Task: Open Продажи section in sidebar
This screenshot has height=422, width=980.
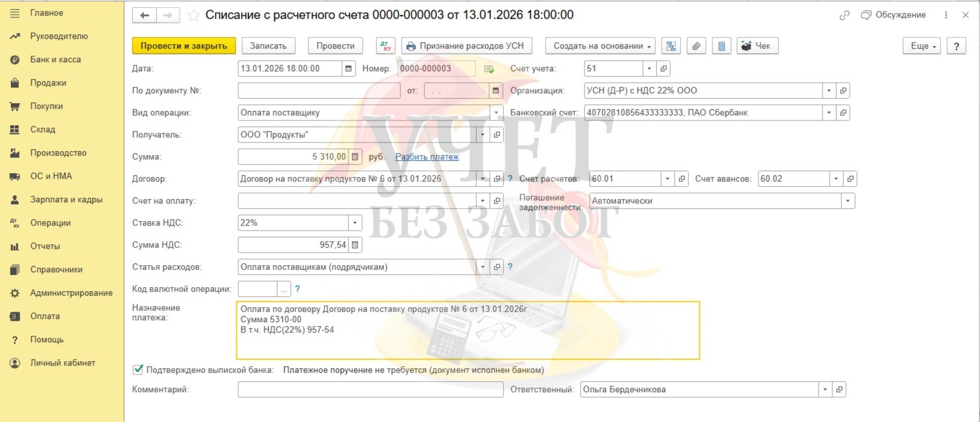Action: point(48,83)
